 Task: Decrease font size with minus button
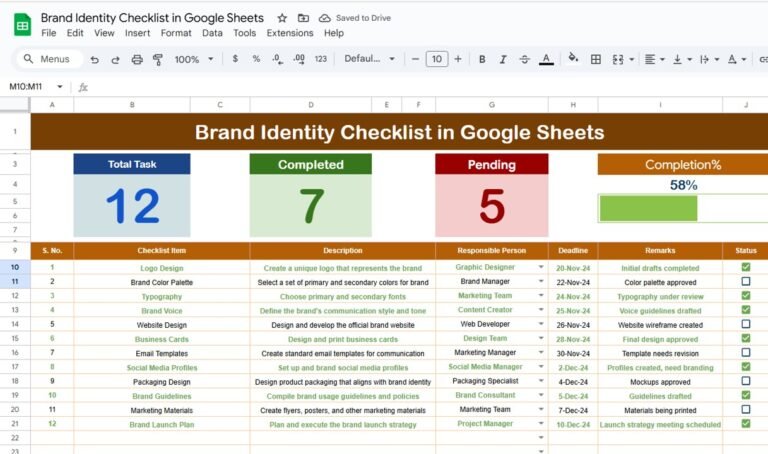point(415,59)
